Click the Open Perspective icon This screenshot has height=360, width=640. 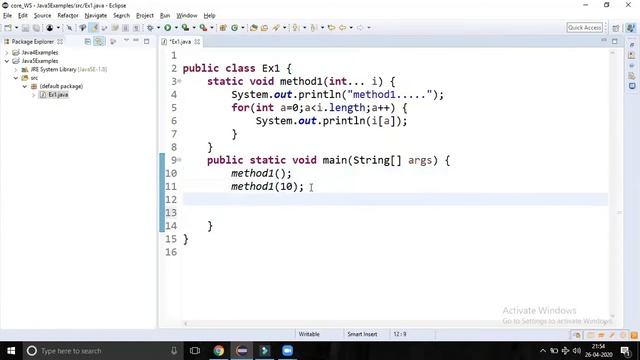(616, 28)
